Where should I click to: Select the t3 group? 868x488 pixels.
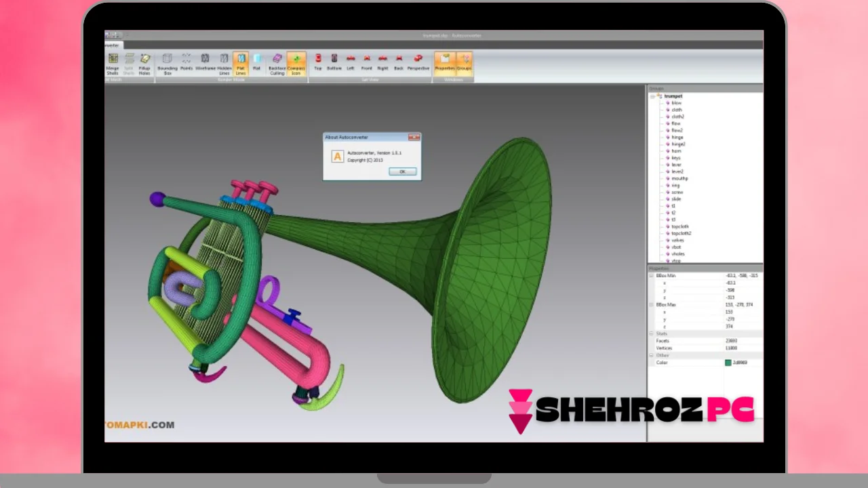point(673,220)
